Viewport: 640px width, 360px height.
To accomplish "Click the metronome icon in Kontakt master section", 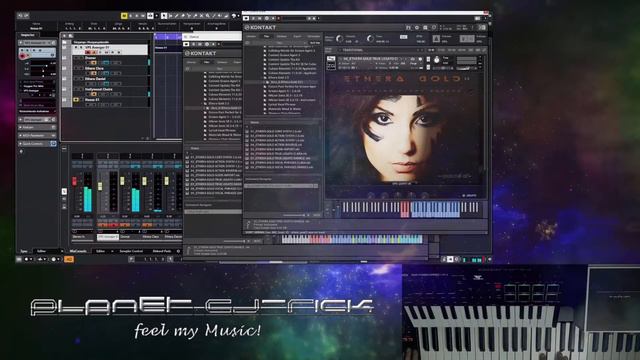I will pyautogui.click(x=436, y=38).
